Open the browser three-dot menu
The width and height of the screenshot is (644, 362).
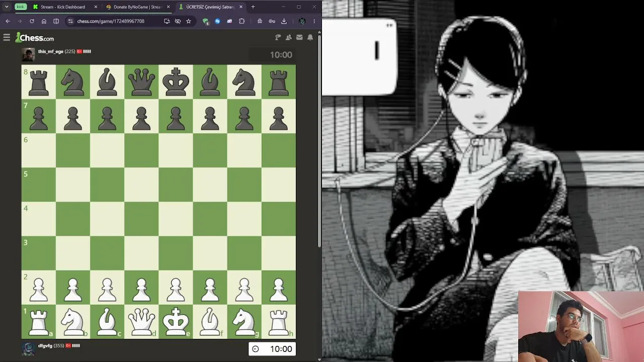point(314,21)
